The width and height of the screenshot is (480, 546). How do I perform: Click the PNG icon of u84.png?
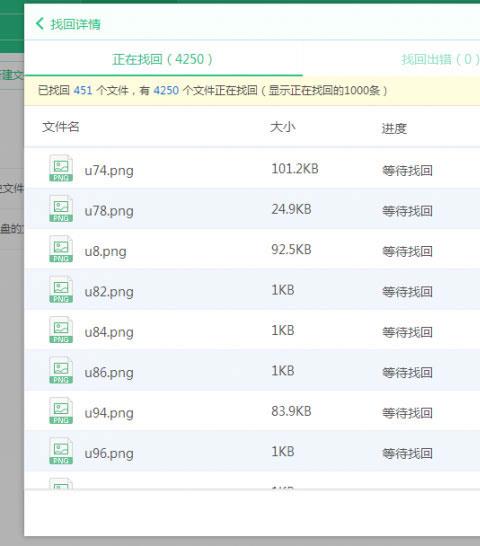(61, 330)
